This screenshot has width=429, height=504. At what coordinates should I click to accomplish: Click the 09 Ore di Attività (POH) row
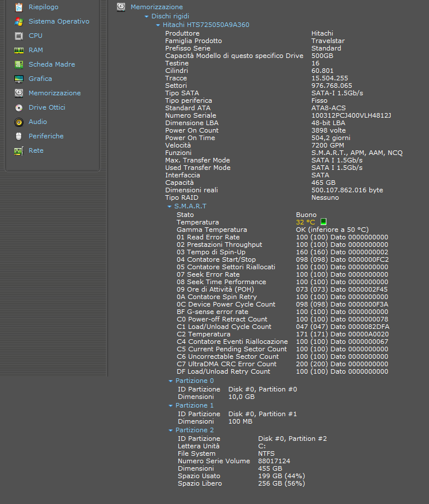[x=282, y=289]
